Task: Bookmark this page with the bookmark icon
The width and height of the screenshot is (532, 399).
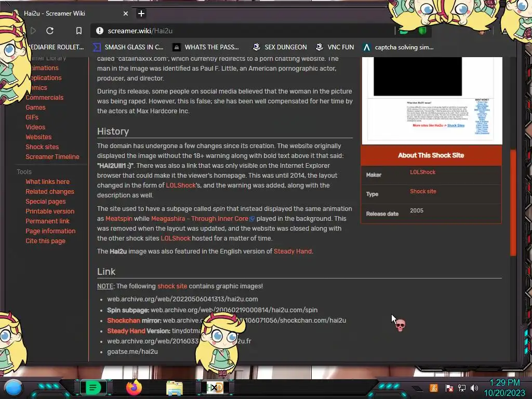Action: point(79,31)
